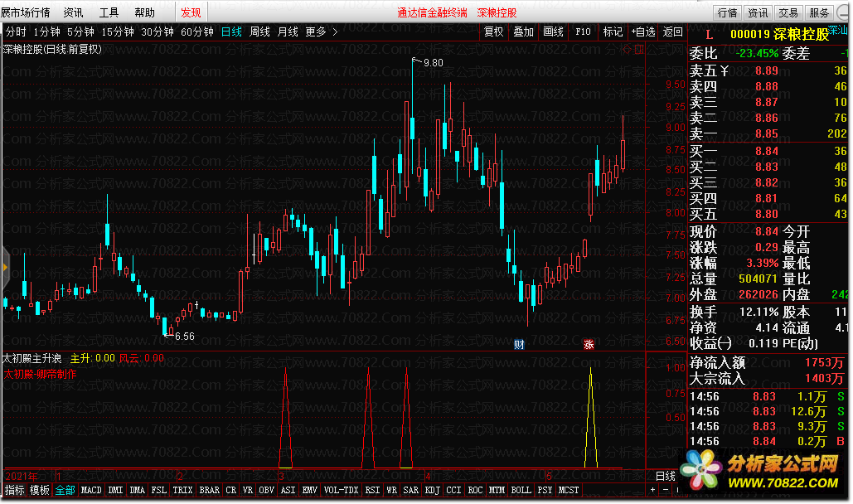Click the 服务 service button
This screenshot has width=853, height=504.
819,12
